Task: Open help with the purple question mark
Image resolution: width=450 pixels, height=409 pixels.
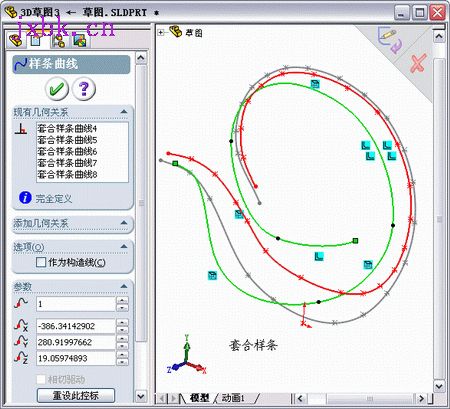Action: click(x=84, y=89)
